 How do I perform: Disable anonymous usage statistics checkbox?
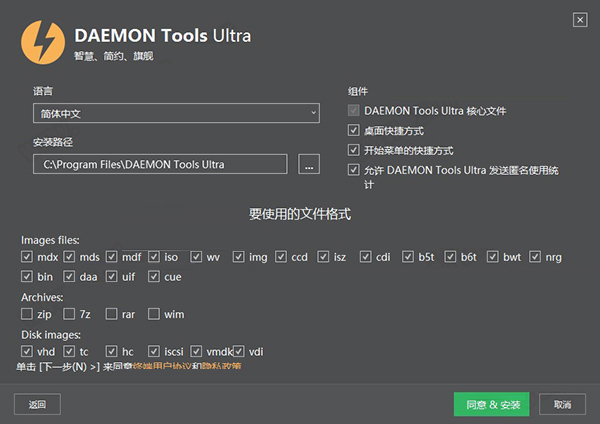click(353, 170)
